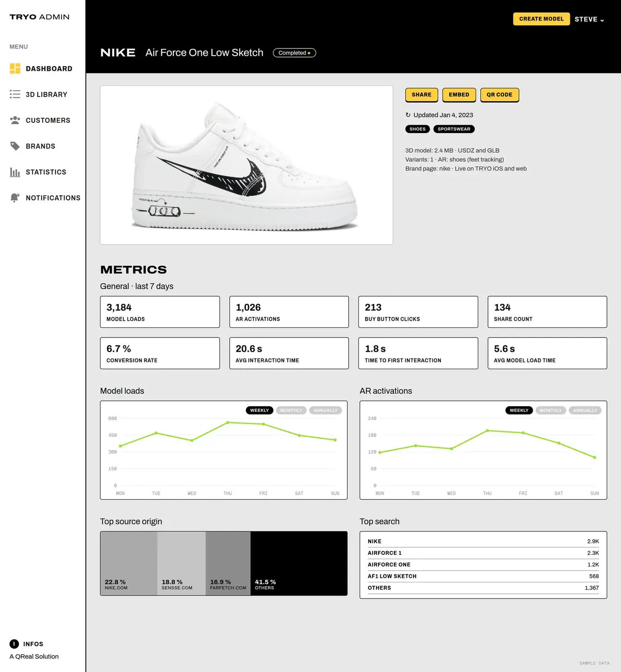621x672 pixels.
Task: Open Statistics from the menu
Action: click(x=38, y=172)
